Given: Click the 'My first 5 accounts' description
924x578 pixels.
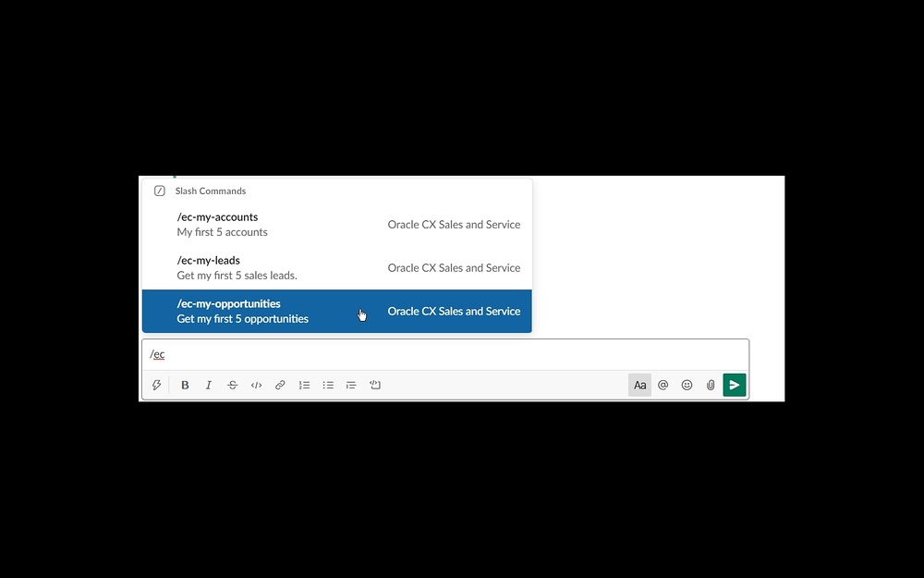Looking at the screenshot, I should [222, 232].
